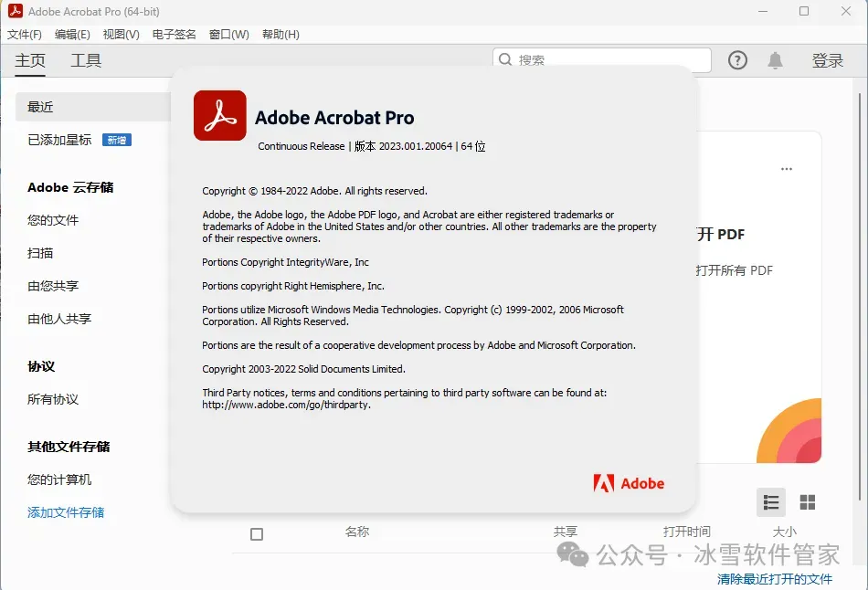This screenshot has height=590, width=868.
Task: Click the search magnifier icon
Action: coord(505,59)
